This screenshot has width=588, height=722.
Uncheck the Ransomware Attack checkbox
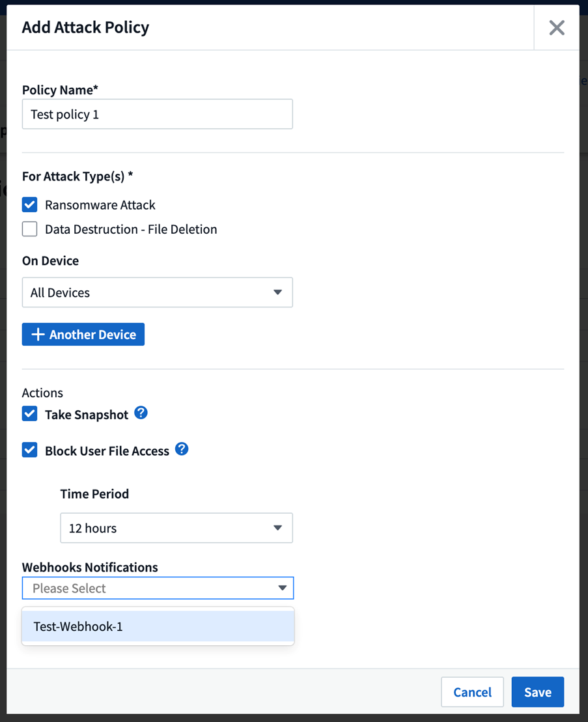coord(30,205)
